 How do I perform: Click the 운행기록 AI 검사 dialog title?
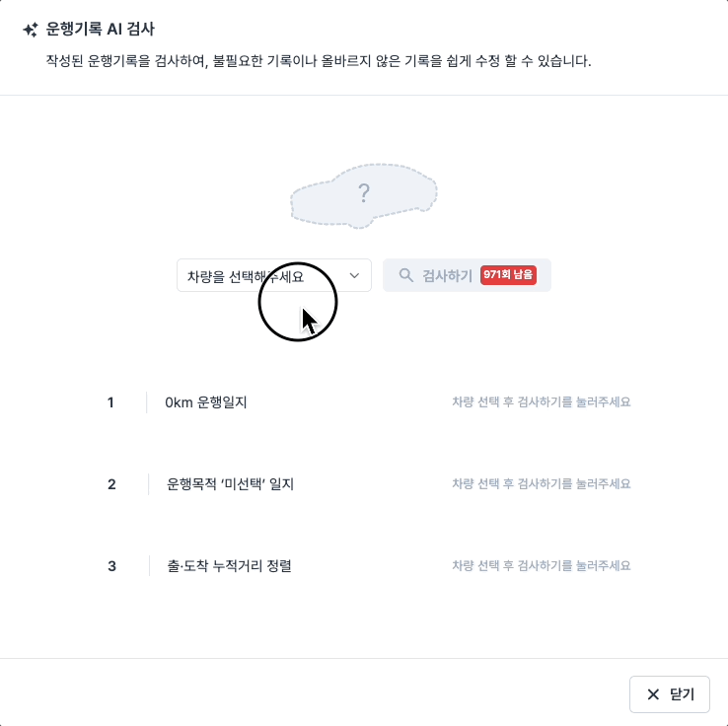[x=100, y=29]
